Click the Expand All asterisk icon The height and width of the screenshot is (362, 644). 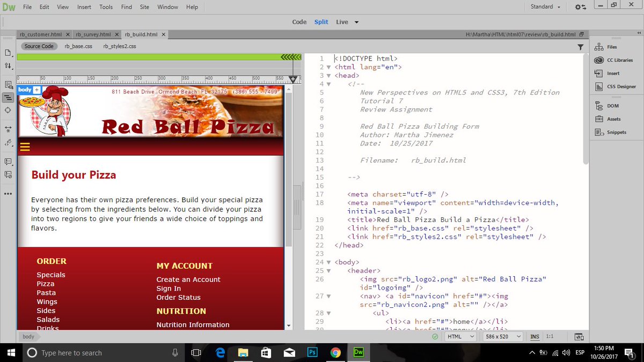tap(8, 129)
